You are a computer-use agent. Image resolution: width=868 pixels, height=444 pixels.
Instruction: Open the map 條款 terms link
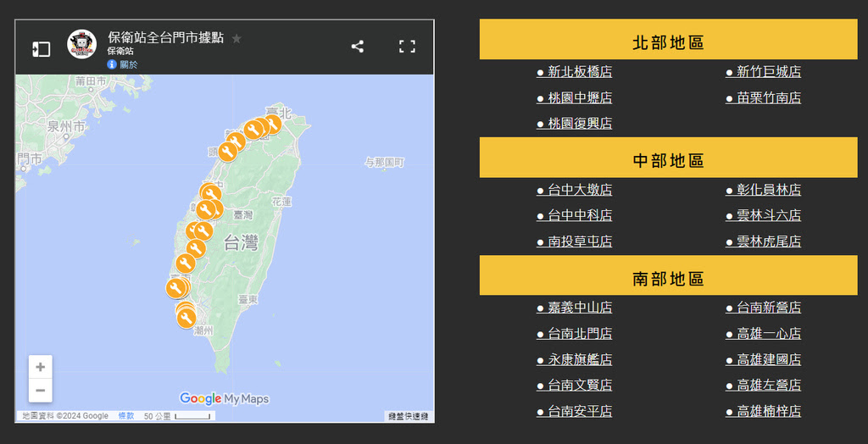126,416
